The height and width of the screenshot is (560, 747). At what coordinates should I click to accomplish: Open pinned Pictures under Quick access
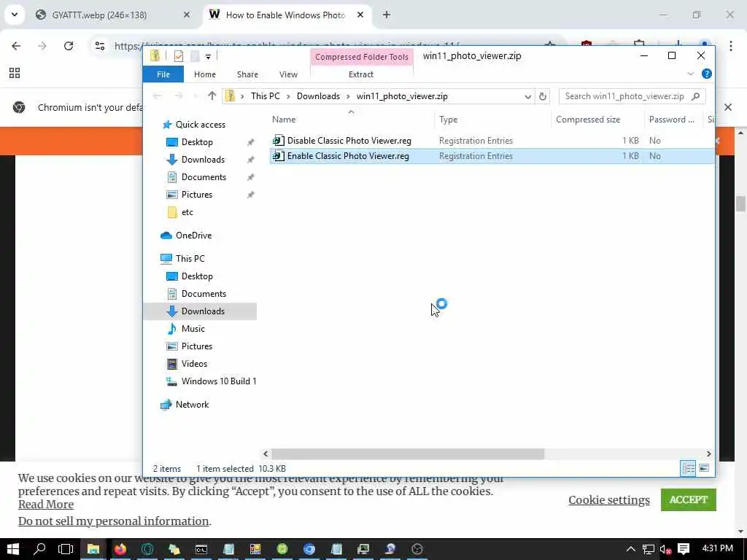[x=197, y=195]
